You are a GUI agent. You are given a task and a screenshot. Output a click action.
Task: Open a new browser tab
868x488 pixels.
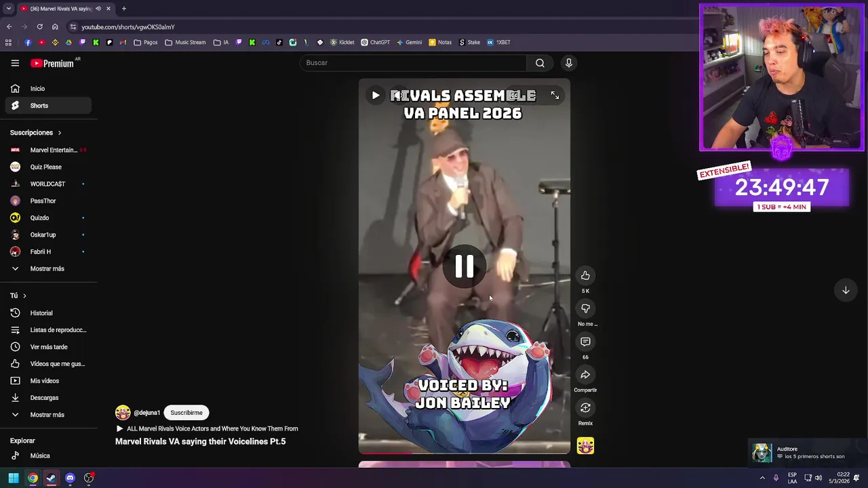[x=123, y=9]
